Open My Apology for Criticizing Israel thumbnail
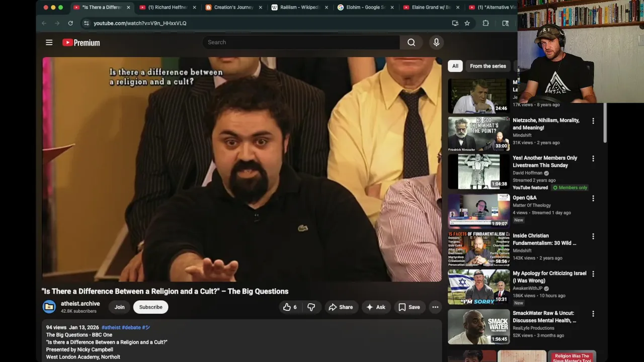The width and height of the screenshot is (644, 362). [x=478, y=287]
